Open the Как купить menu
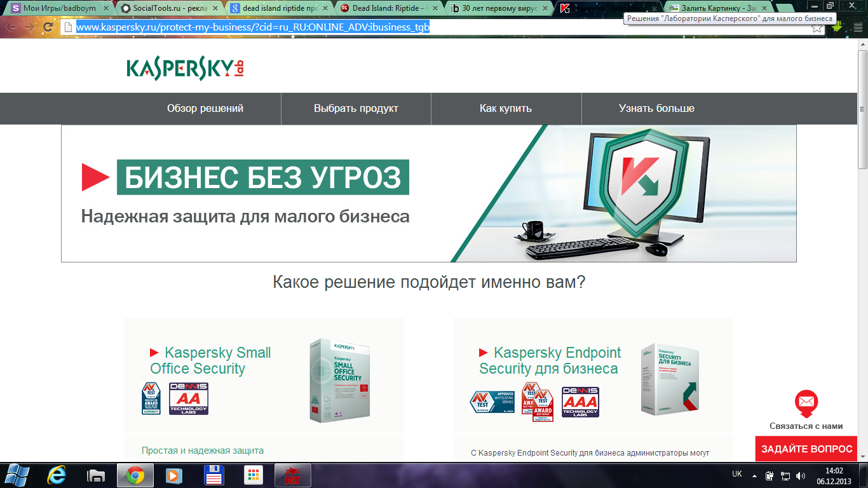The height and width of the screenshot is (488, 868). (506, 109)
